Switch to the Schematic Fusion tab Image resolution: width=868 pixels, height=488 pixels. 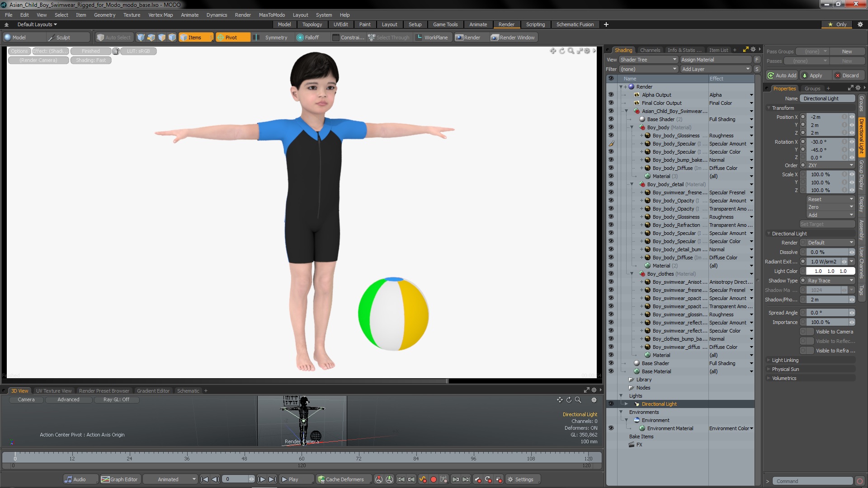click(x=575, y=24)
